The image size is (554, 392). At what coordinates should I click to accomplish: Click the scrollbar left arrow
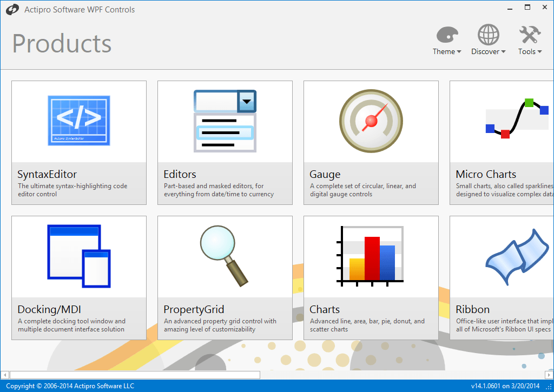[x=5, y=375]
